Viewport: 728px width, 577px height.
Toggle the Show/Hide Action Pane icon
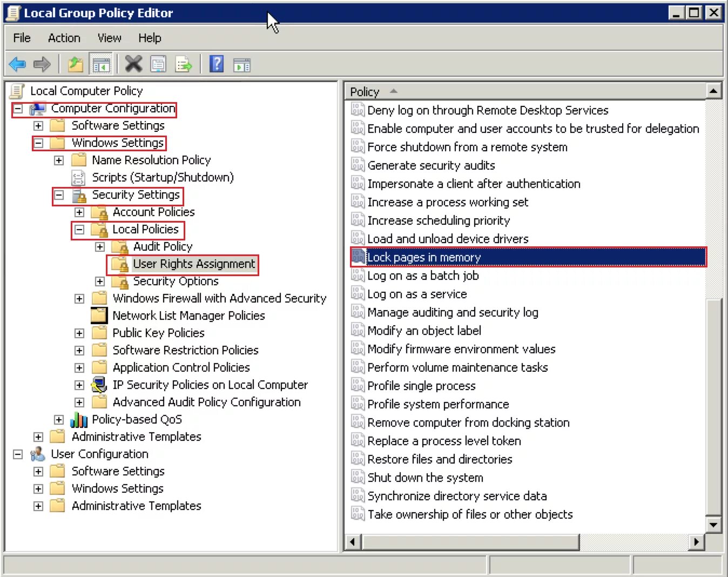point(241,65)
